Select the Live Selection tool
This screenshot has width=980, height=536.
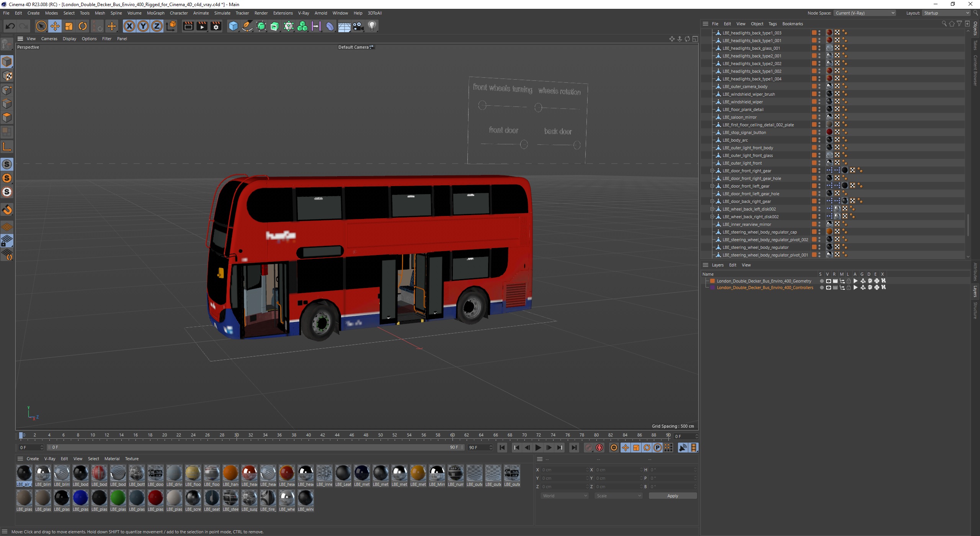click(41, 26)
